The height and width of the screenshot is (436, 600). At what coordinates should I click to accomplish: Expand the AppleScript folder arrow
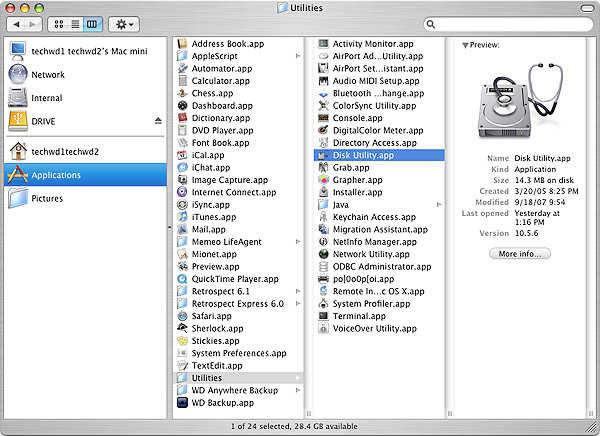coord(297,56)
